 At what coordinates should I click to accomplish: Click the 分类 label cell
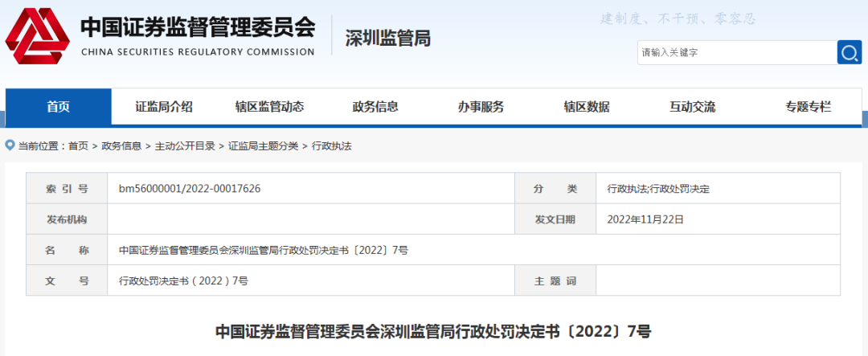[555, 189]
